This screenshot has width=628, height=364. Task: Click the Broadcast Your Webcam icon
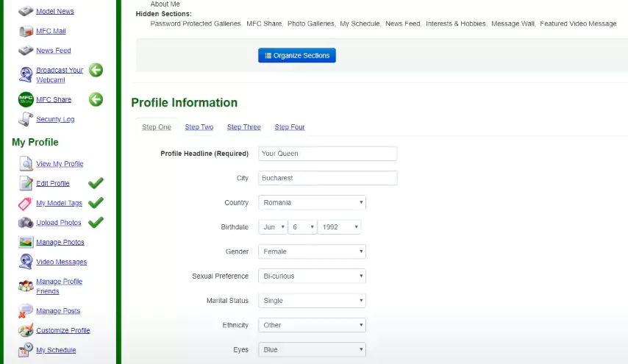[x=26, y=75]
